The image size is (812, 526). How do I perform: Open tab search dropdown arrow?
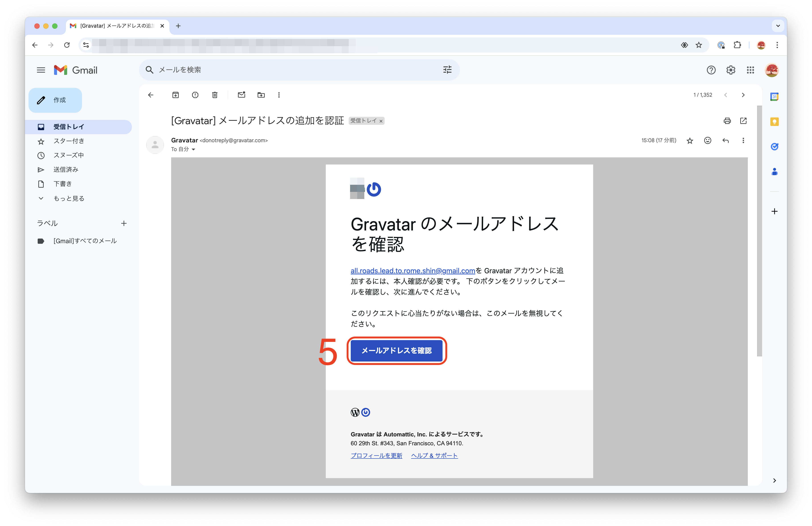click(778, 26)
